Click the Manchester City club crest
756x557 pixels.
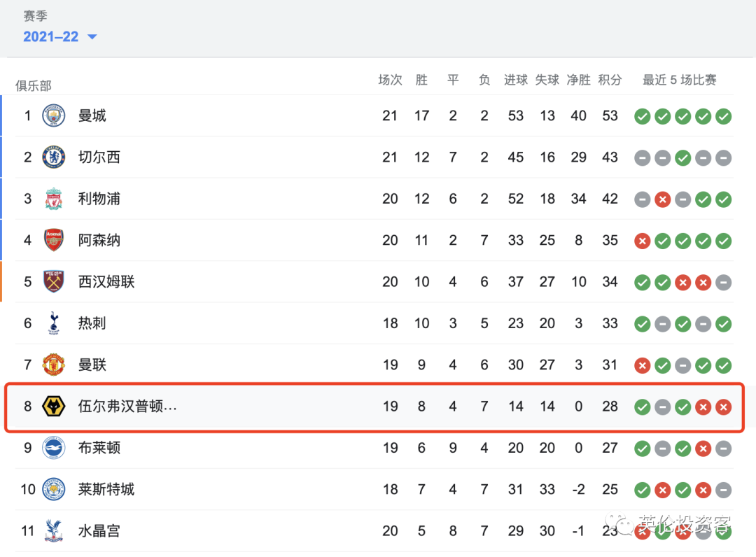click(x=54, y=115)
